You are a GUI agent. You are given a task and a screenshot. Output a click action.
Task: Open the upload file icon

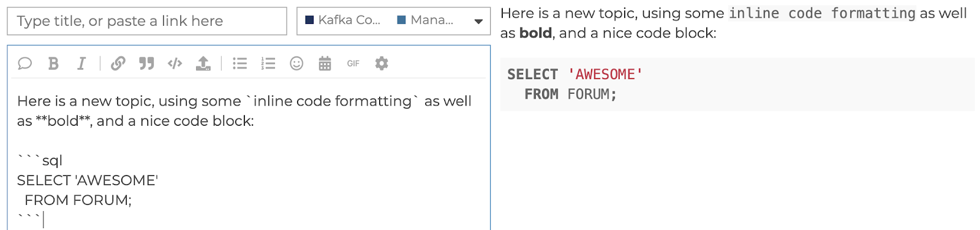[203, 63]
